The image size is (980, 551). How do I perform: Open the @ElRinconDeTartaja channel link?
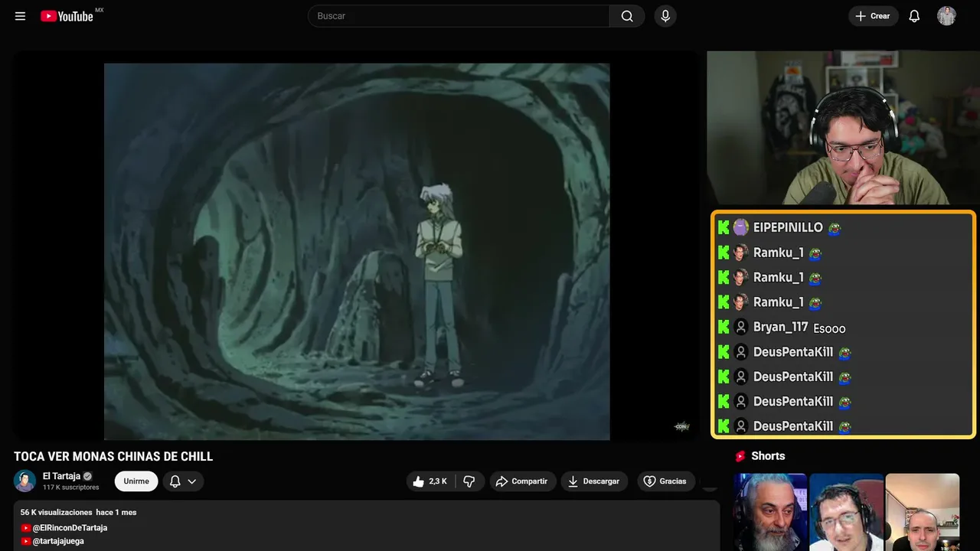pos(70,528)
